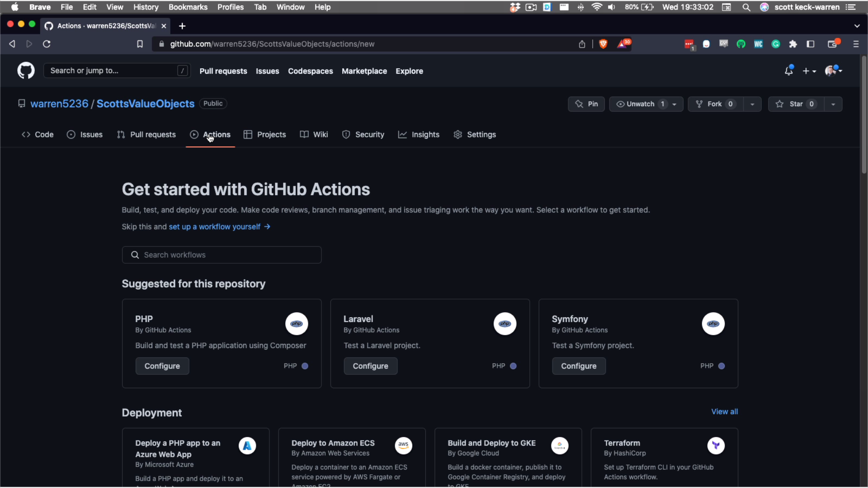Toggle Pin for this repository
This screenshot has height=488, width=868.
click(586, 104)
